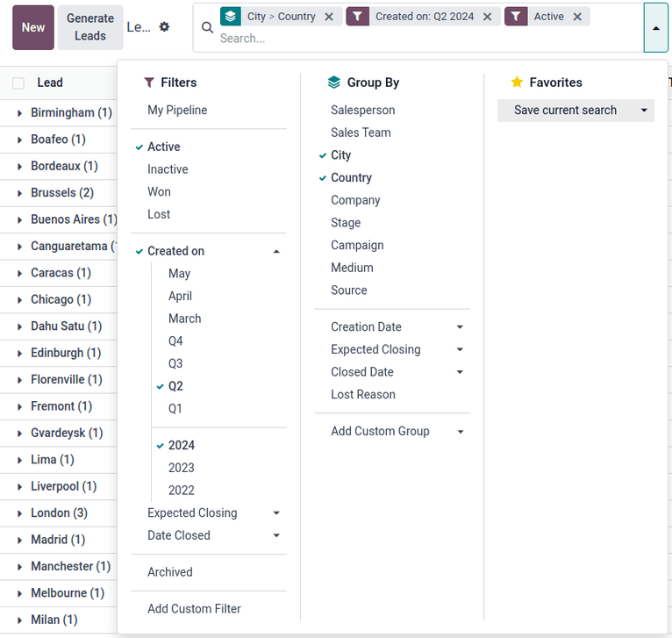Remove the Active filter facet
This screenshot has height=638, width=672.
tap(577, 17)
